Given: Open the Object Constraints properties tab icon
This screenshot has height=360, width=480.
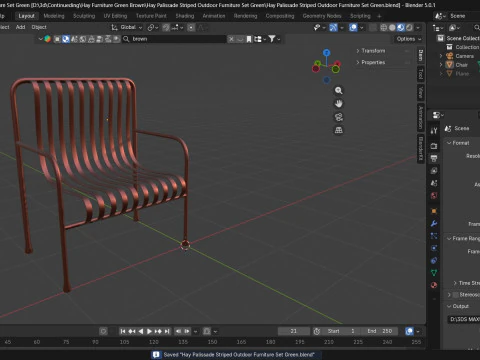Looking at the screenshot, I should click(x=434, y=260).
